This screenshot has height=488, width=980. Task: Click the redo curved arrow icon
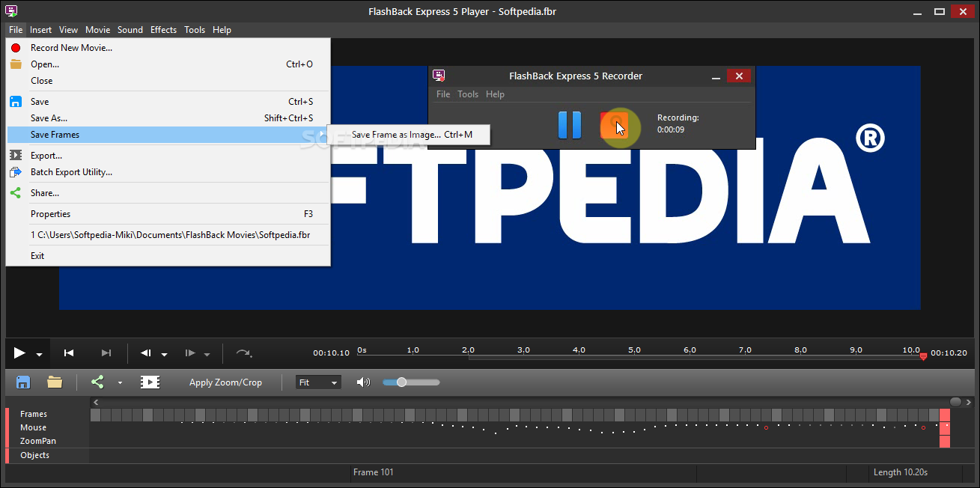click(244, 353)
